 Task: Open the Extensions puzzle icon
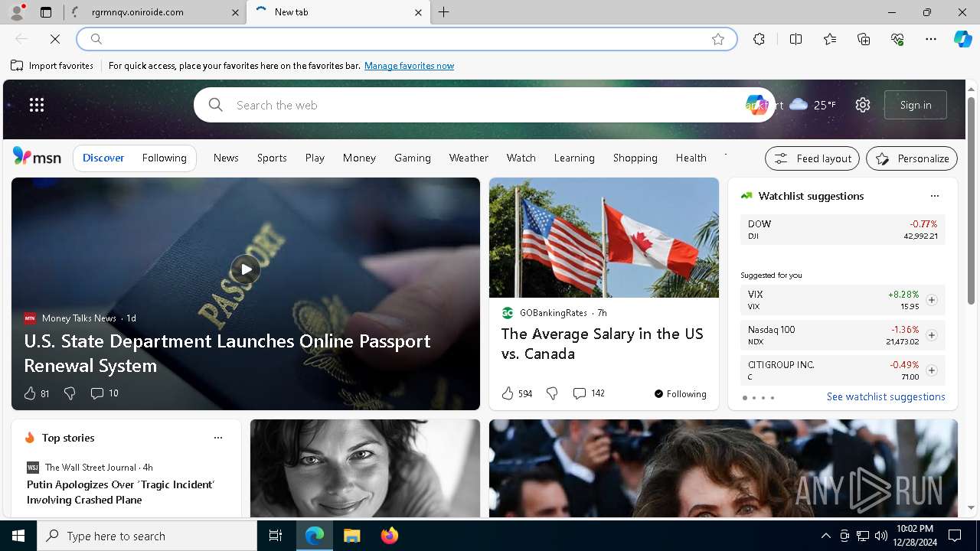pos(759,39)
